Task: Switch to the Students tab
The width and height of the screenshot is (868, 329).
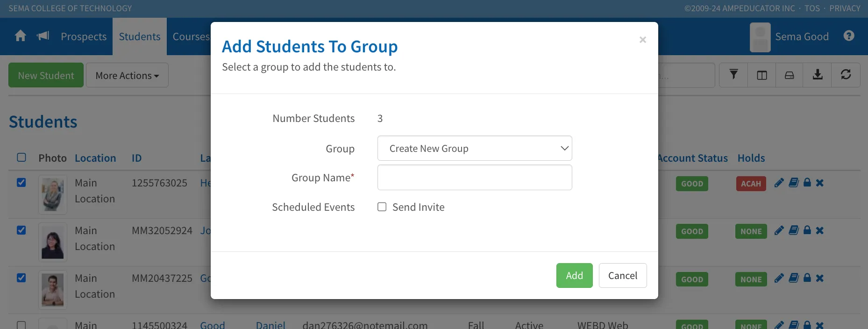Action: click(x=140, y=36)
